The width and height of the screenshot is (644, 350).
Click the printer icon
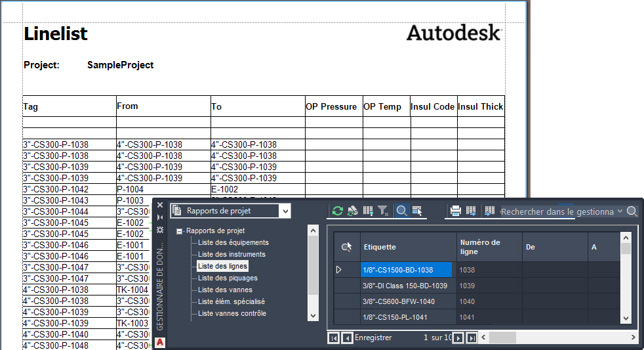click(455, 211)
